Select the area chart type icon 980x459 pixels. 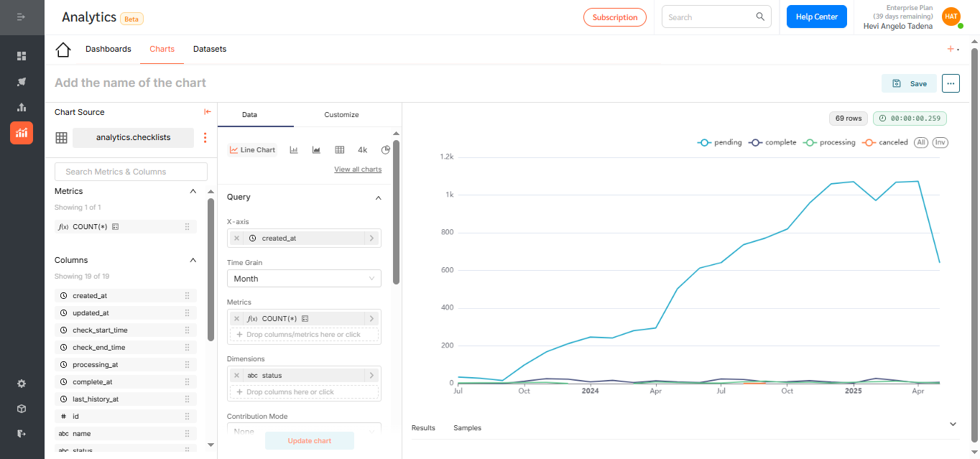tap(316, 150)
